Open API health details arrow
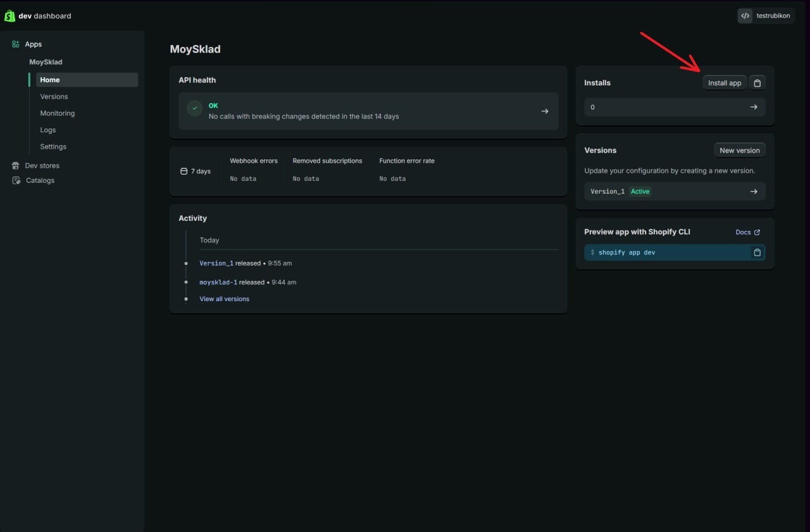 coord(545,111)
